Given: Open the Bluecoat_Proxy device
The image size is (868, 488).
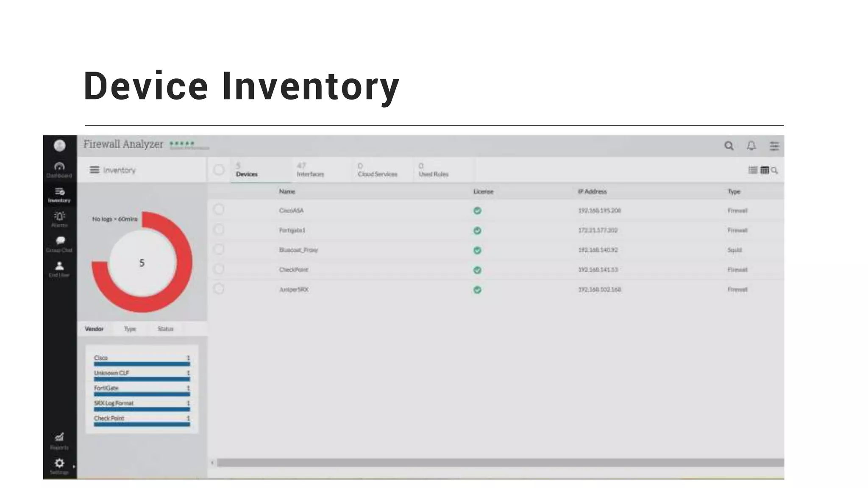Looking at the screenshot, I should pos(298,250).
